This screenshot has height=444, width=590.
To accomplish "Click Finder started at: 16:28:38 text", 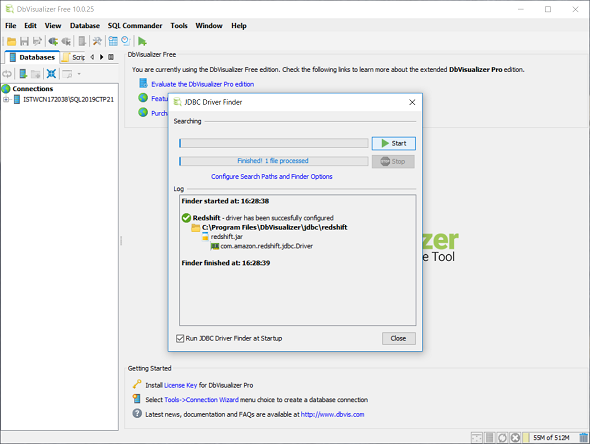I will click(225, 201).
